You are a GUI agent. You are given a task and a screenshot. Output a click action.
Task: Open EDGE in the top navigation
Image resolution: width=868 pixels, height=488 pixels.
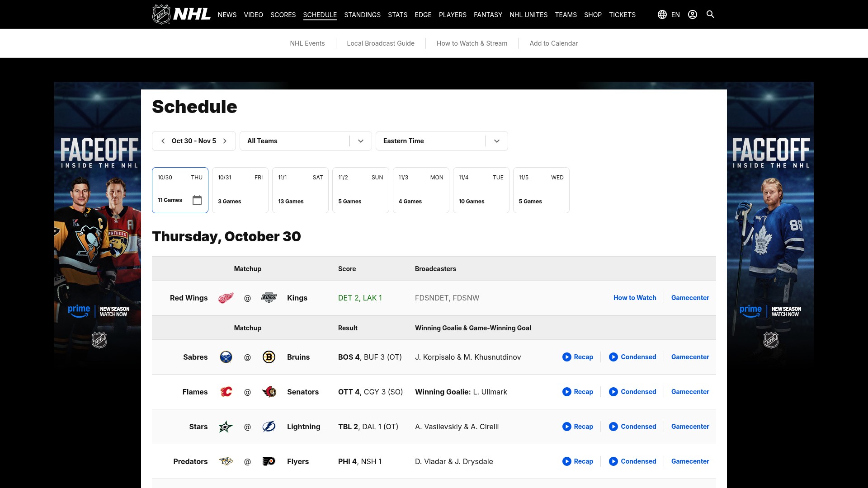pyautogui.click(x=423, y=15)
